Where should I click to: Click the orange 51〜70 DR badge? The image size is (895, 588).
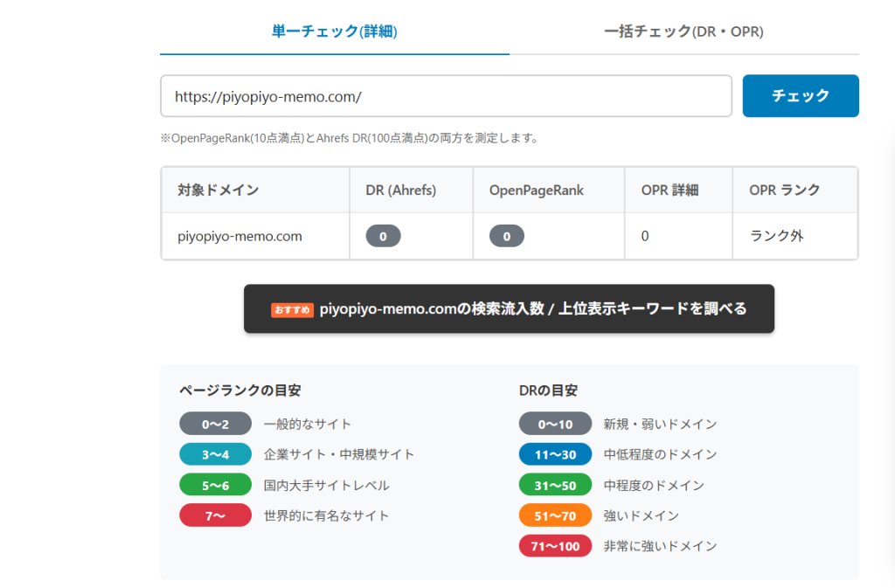pyautogui.click(x=555, y=515)
